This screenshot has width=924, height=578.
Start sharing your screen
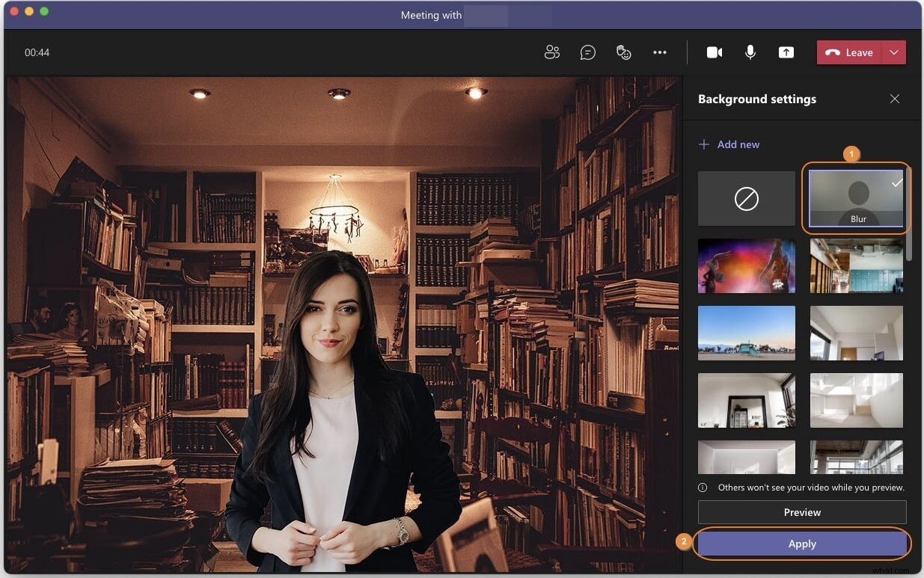pyautogui.click(x=786, y=52)
